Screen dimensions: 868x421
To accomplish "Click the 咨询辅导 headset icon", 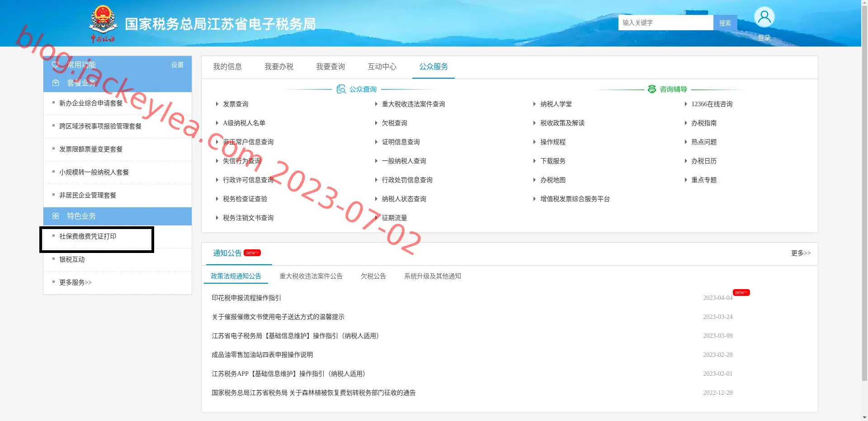I will pyautogui.click(x=652, y=89).
